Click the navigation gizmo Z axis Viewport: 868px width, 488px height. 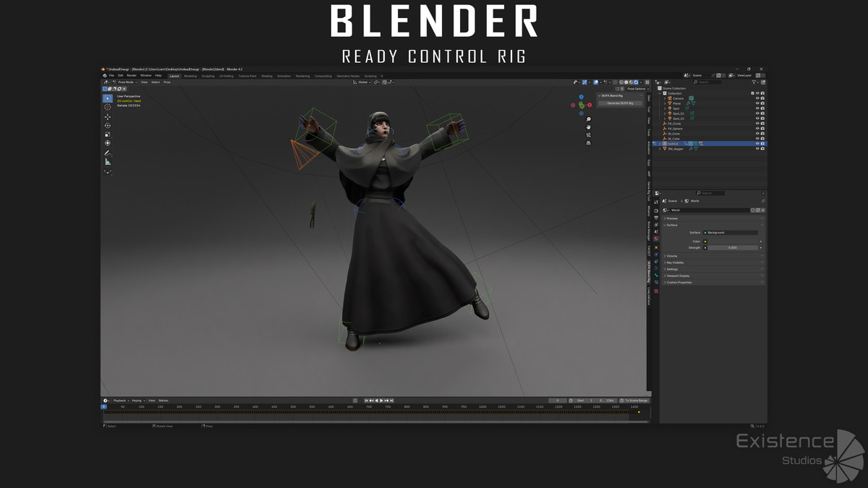coord(582,97)
